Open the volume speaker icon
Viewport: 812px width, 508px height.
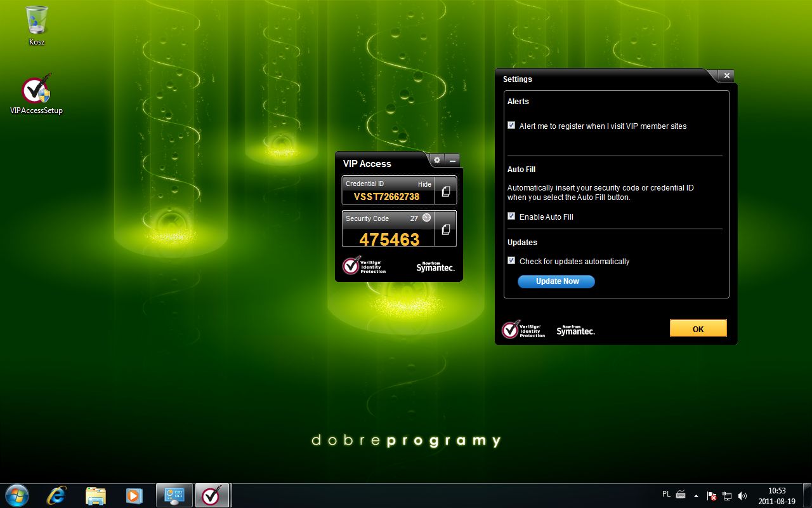(x=742, y=495)
